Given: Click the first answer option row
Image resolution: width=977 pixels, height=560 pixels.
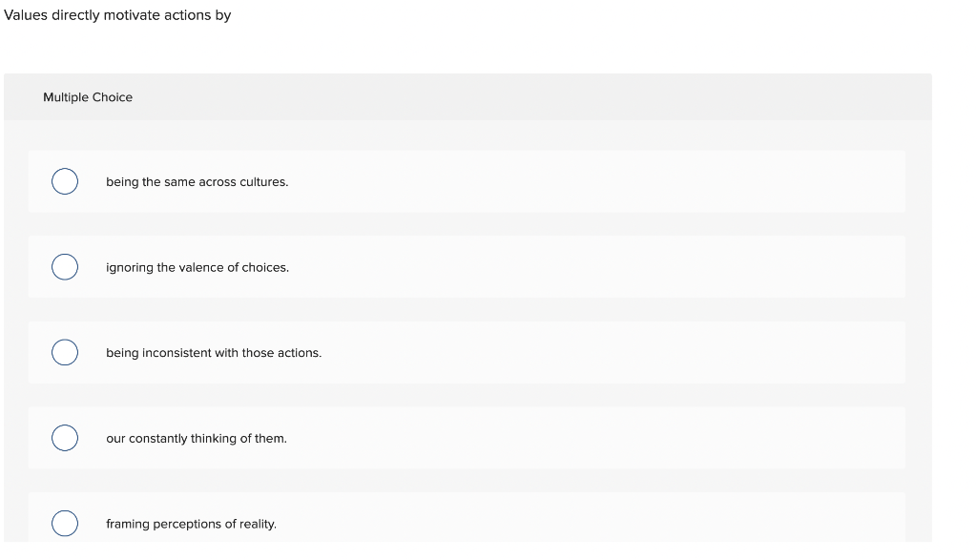Looking at the screenshot, I should (x=467, y=181).
